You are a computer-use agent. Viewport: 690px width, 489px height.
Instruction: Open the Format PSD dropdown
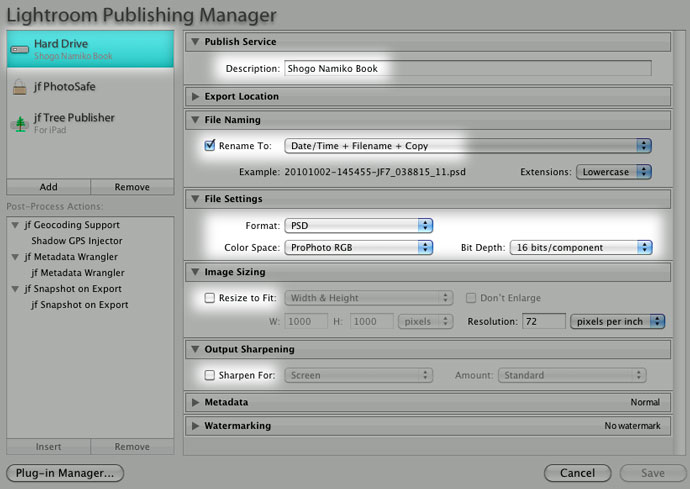pyautogui.click(x=359, y=225)
